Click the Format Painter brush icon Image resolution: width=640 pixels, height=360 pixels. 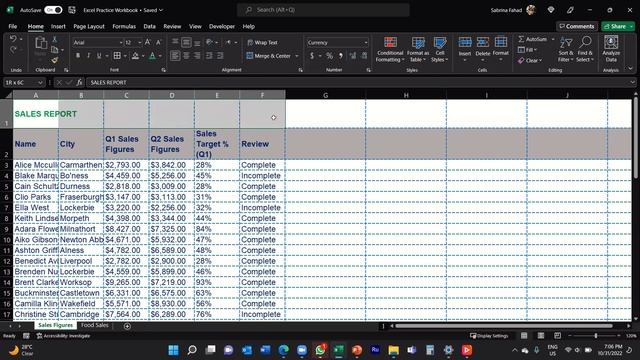54,60
